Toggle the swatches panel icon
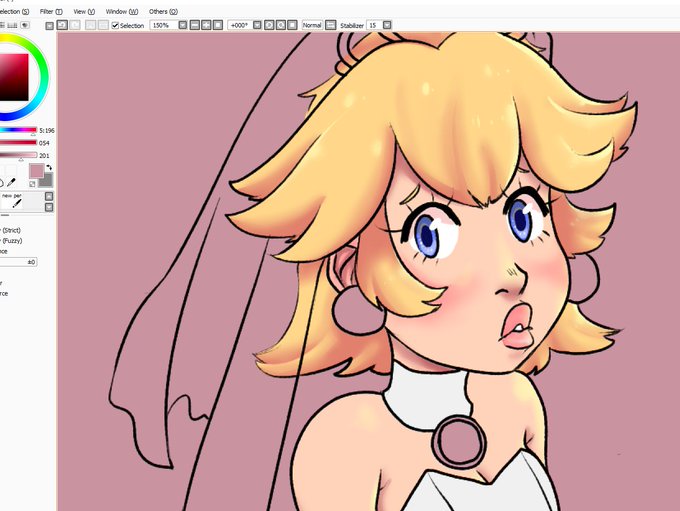 coord(12,25)
